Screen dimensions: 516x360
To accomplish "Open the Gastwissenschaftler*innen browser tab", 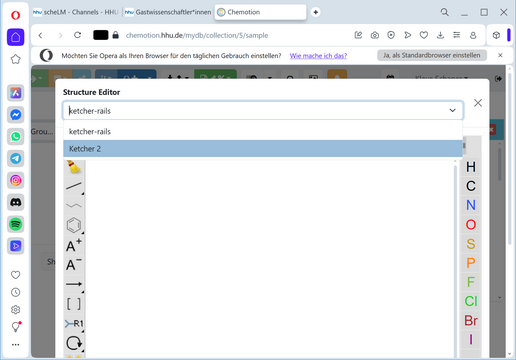I will coord(169,12).
